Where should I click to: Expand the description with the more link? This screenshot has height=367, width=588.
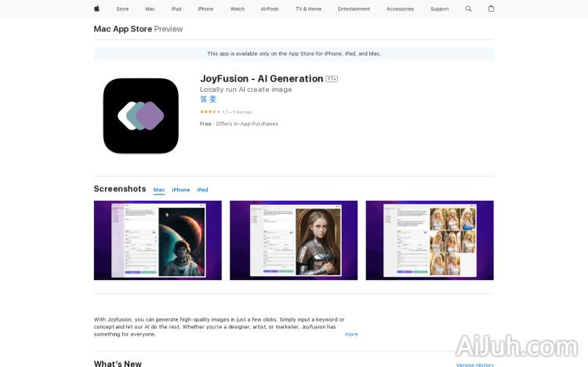(351, 334)
